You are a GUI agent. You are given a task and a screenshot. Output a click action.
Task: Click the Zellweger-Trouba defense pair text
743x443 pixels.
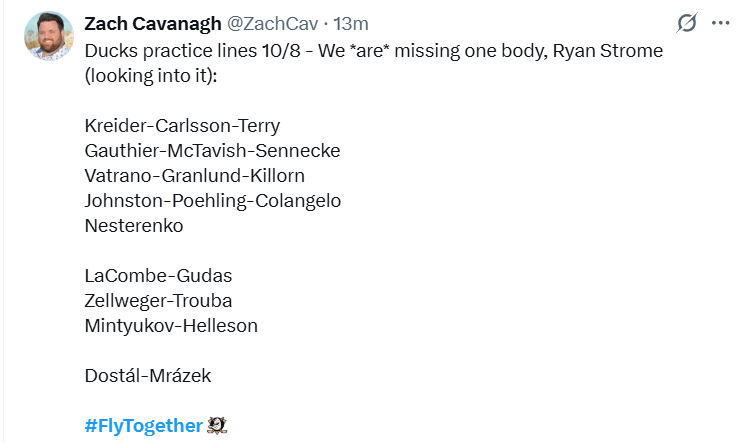click(158, 300)
